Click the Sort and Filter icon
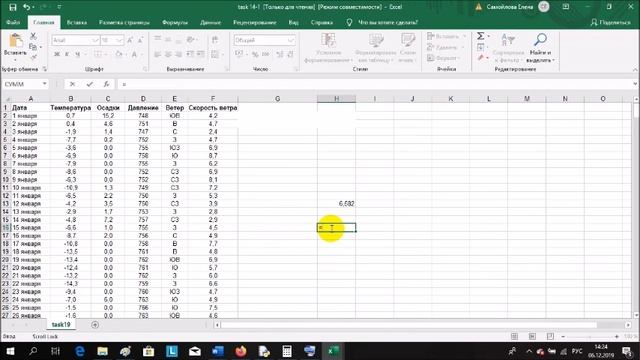 point(508,40)
